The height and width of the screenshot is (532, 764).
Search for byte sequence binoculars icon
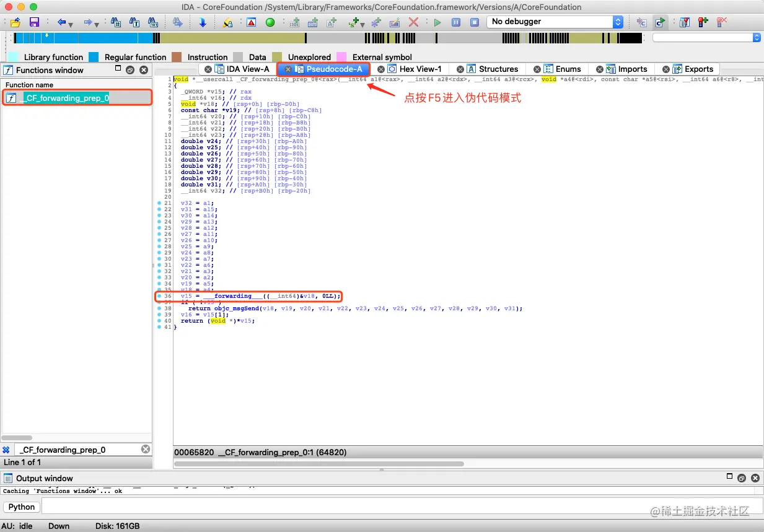click(x=153, y=22)
